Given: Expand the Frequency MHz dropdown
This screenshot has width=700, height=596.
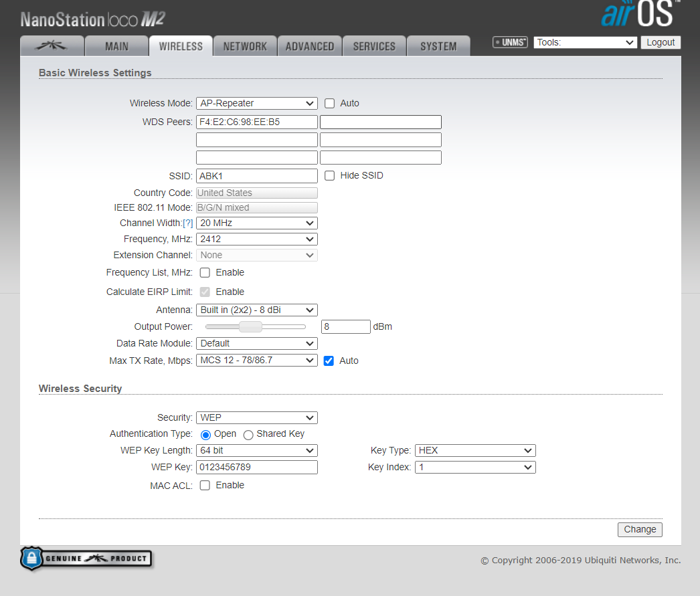Looking at the screenshot, I should (x=257, y=239).
